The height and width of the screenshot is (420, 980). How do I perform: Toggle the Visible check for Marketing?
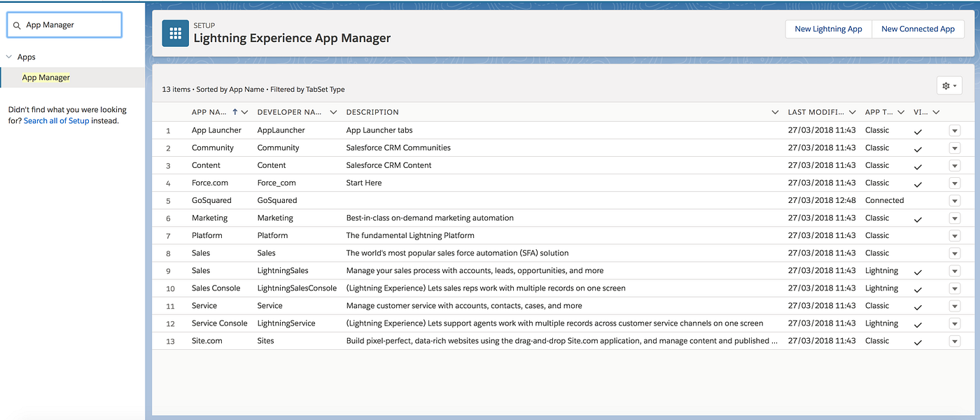coord(918,218)
